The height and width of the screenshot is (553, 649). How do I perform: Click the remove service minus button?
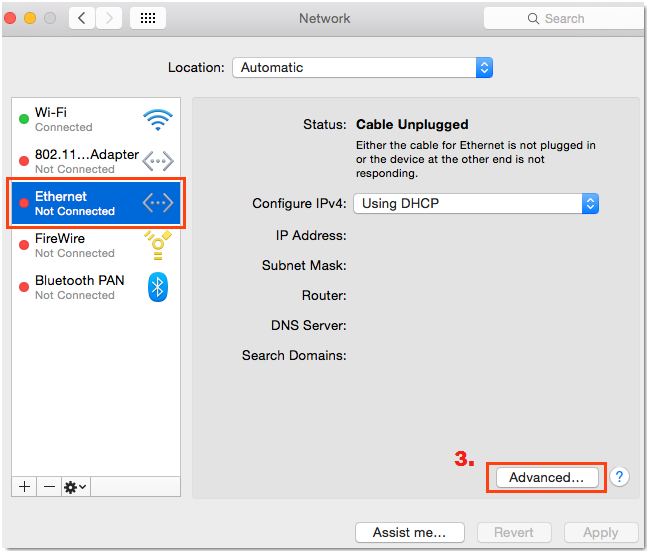49,486
